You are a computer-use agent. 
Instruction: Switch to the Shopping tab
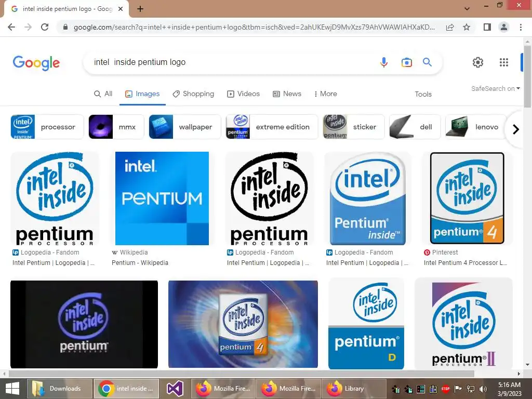coord(193,94)
